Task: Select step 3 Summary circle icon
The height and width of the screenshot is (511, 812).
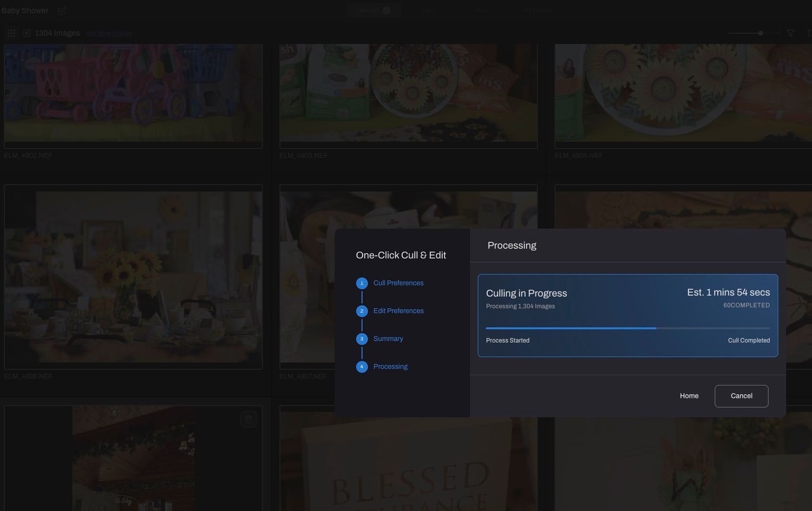Action: pos(362,339)
